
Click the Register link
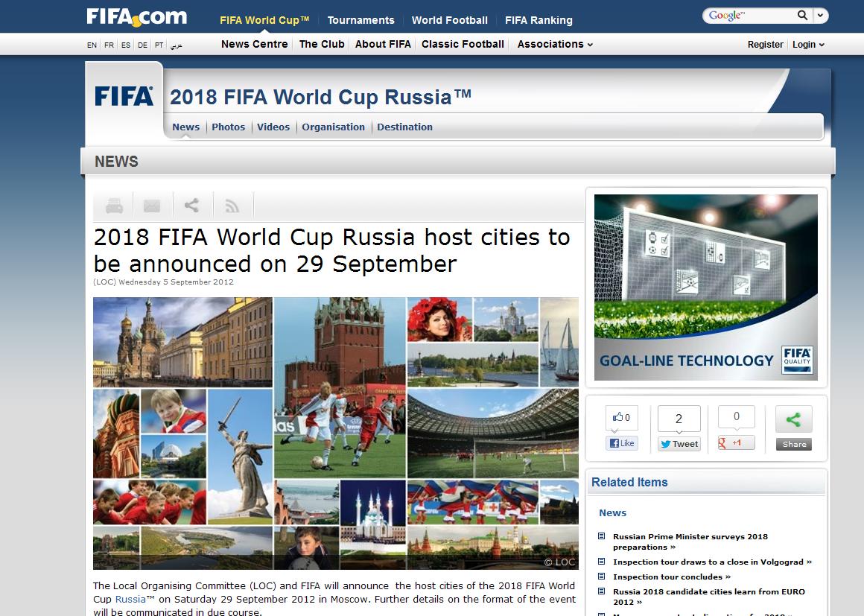click(x=765, y=45)
